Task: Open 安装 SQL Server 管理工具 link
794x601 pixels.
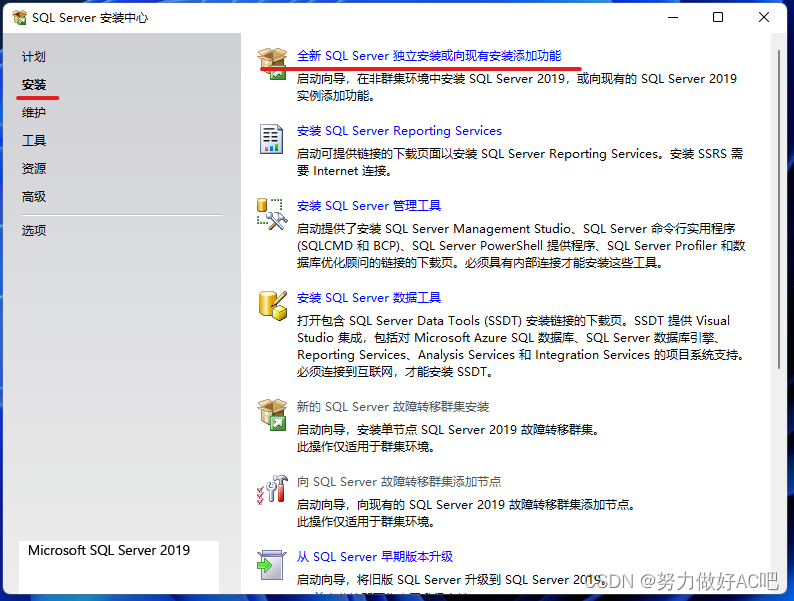Action: point(369,206)
